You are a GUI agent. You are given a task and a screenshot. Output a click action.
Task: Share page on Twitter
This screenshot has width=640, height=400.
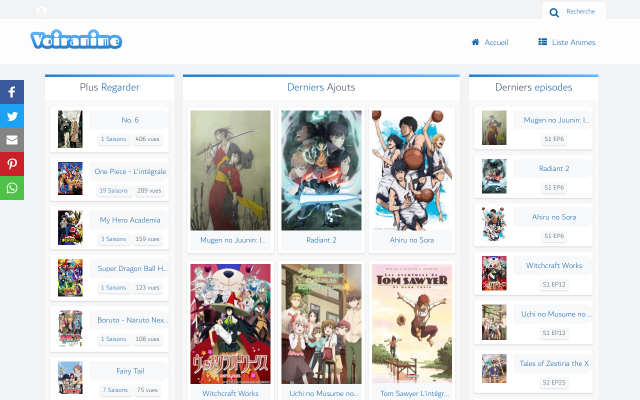click(12, 116)
